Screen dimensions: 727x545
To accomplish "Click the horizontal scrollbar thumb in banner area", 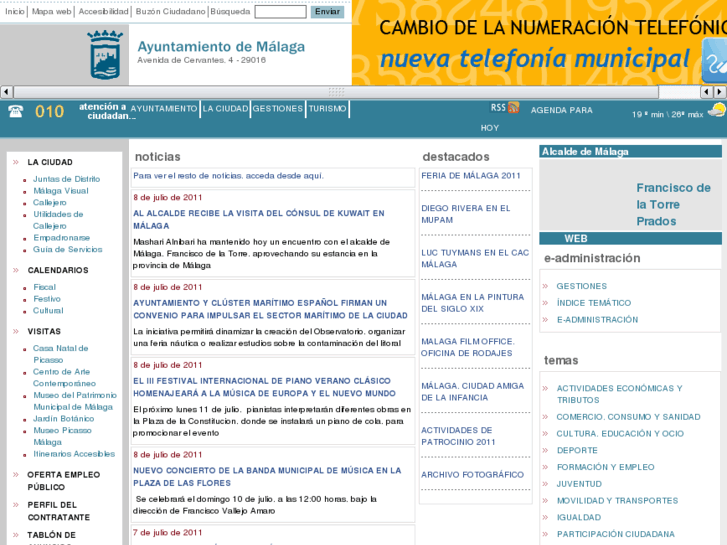I will (x=336, y=92).
